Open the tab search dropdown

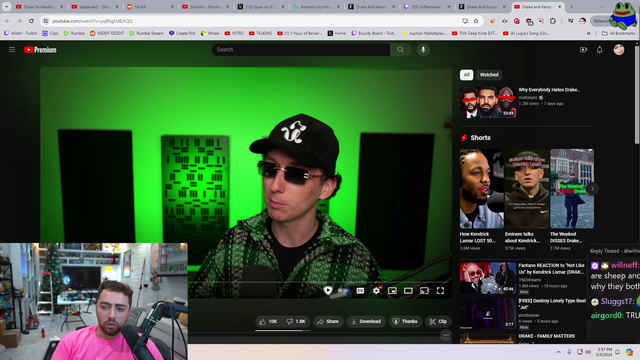click(x=7, y=7)
